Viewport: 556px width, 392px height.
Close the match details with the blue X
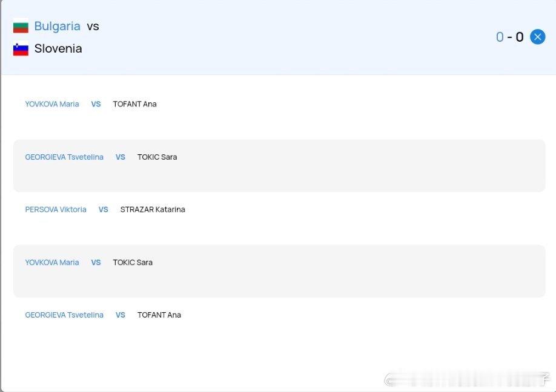tap(538, 37)
